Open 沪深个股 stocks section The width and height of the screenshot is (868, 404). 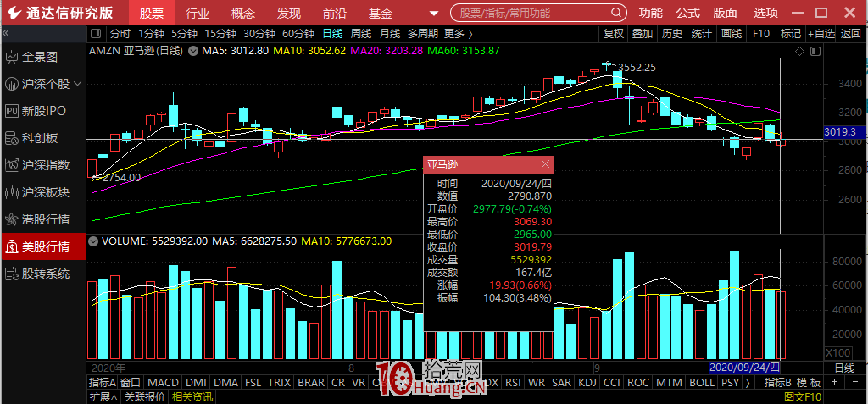37,84
